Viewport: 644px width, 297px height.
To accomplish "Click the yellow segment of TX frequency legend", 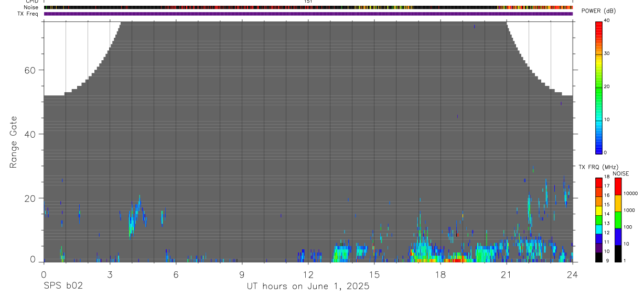I will 599,211.
